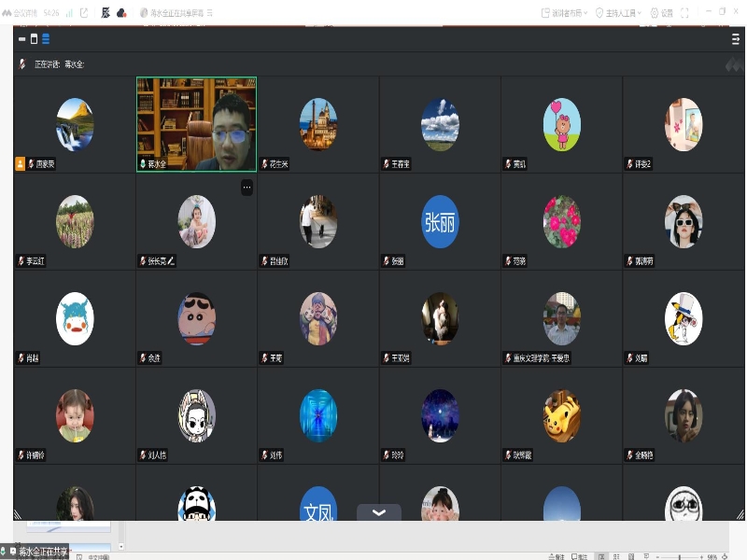This screenshot has width=747, height=560.
Task: Open the hamburger menu at video panel right
Action: click(x=735, y=39)
